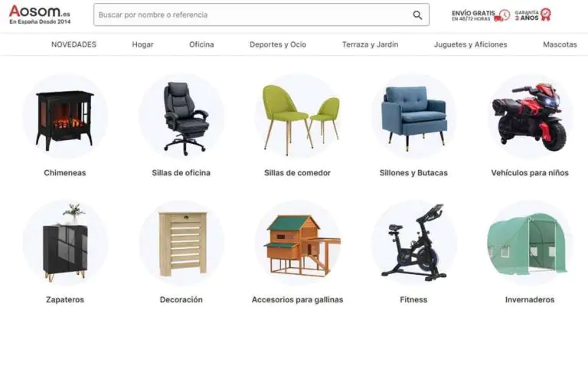
Task: Click the Decoración label link
Action: pos(181,299)
